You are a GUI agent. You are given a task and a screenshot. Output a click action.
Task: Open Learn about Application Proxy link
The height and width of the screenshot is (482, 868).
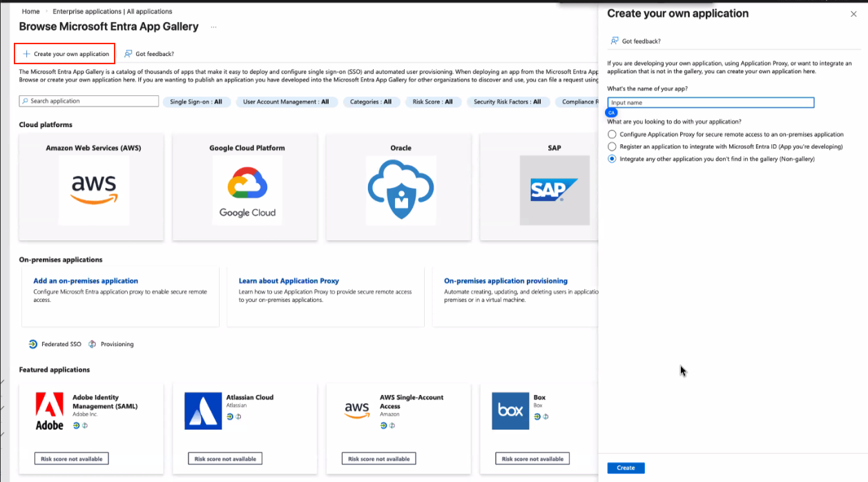[x=289, y=281]
